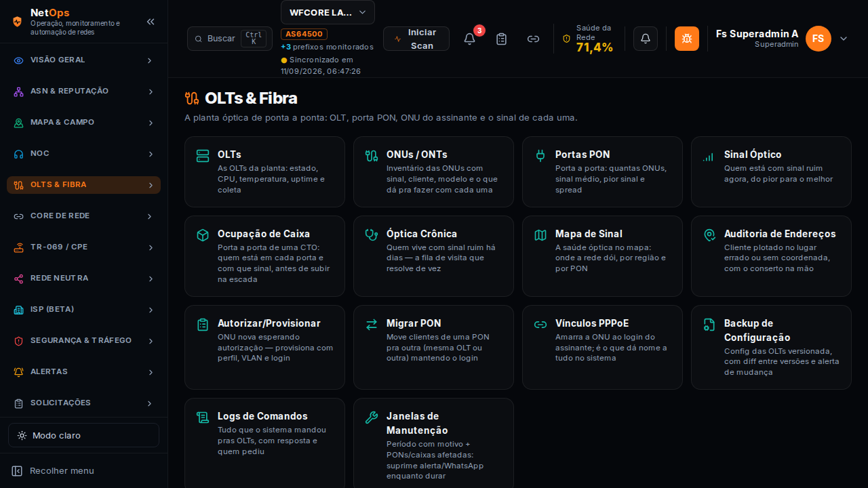Viewport: 868px width, 488px height.
Task: Click the chain link icon in header
Action: click(534, 39)
